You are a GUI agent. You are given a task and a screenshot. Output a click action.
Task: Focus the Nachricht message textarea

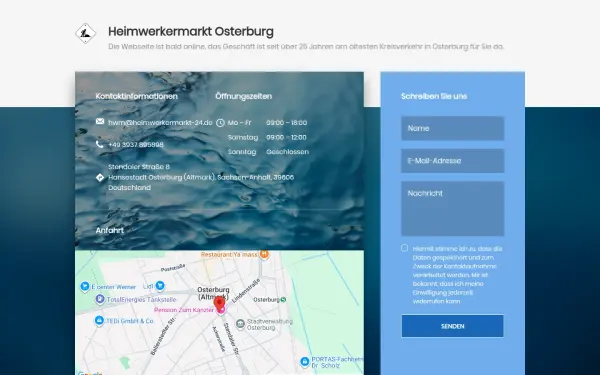453,209
